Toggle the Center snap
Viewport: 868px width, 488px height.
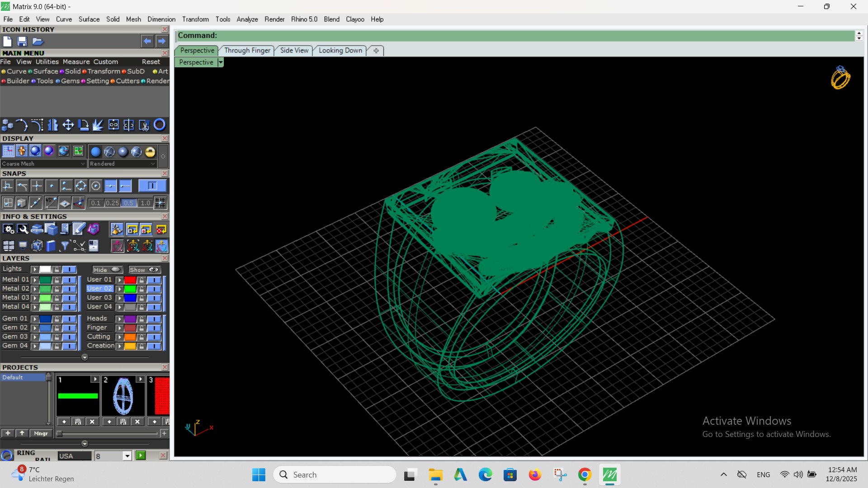tap(95, 186)
